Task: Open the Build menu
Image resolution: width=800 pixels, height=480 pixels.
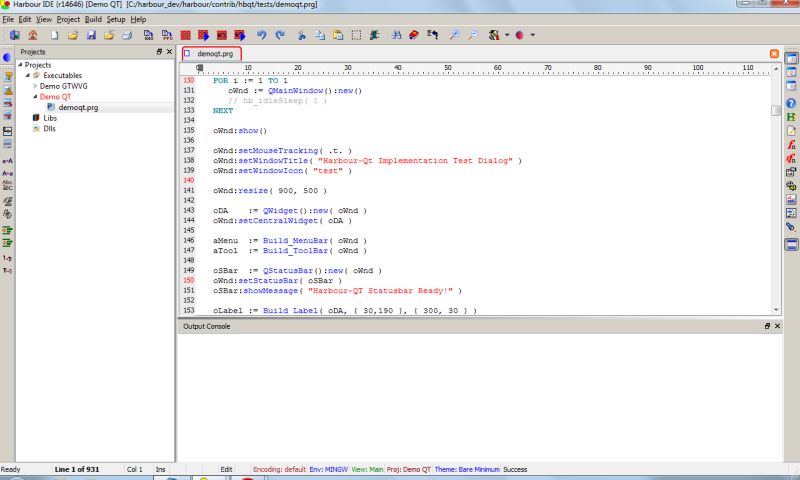Action: (x=93, y=19)
